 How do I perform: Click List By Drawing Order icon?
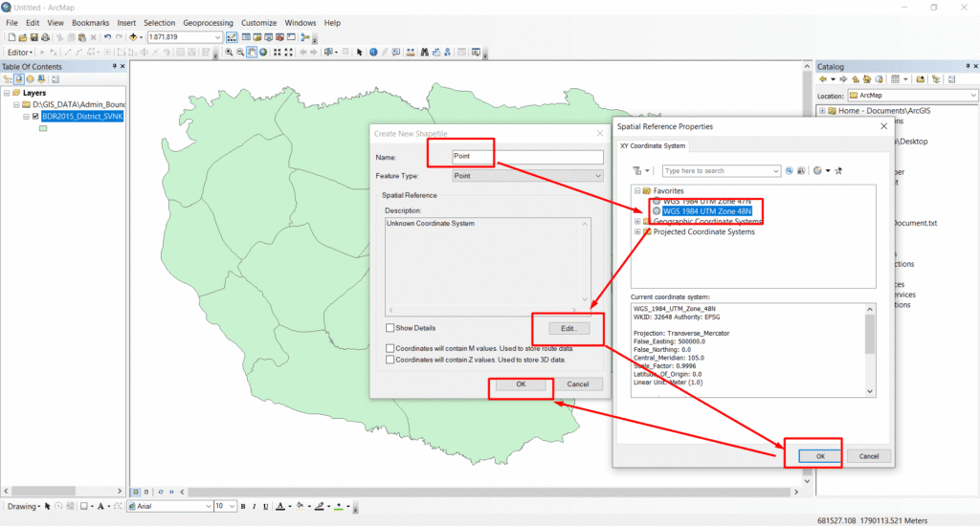pyautogui.click(x=8, y=79)
